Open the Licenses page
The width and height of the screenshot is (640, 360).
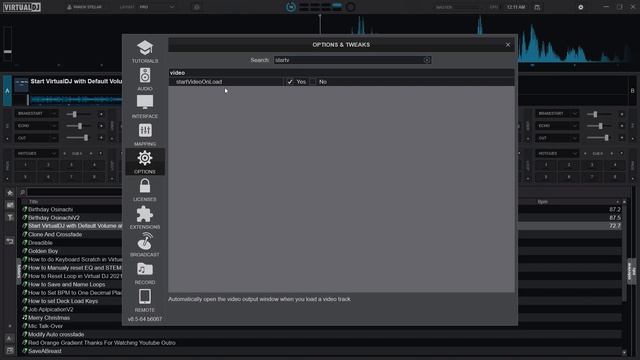pyautogui.click(x=145, y=190)
